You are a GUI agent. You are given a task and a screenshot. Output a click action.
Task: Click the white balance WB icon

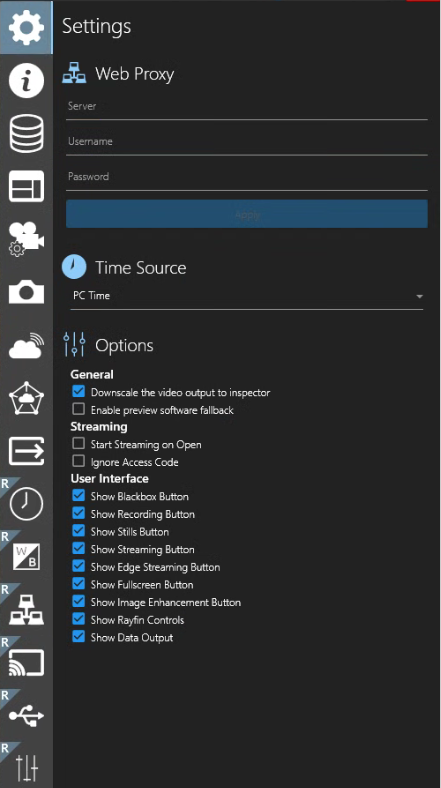pos(26,556)
